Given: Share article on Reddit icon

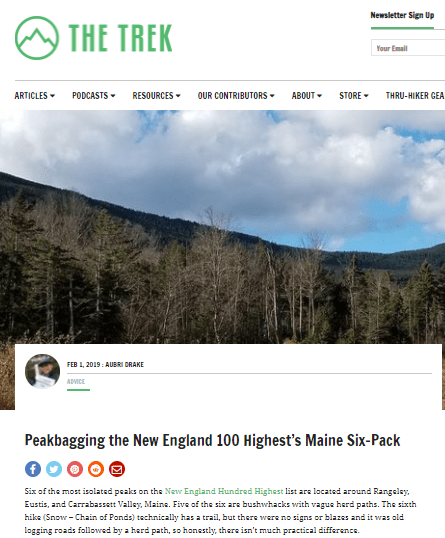Looking at the screenshot, I should click(x=96, y=469).
